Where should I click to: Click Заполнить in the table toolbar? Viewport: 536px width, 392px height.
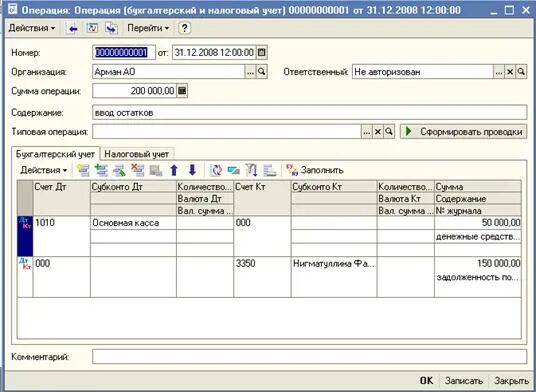[315, 170]
